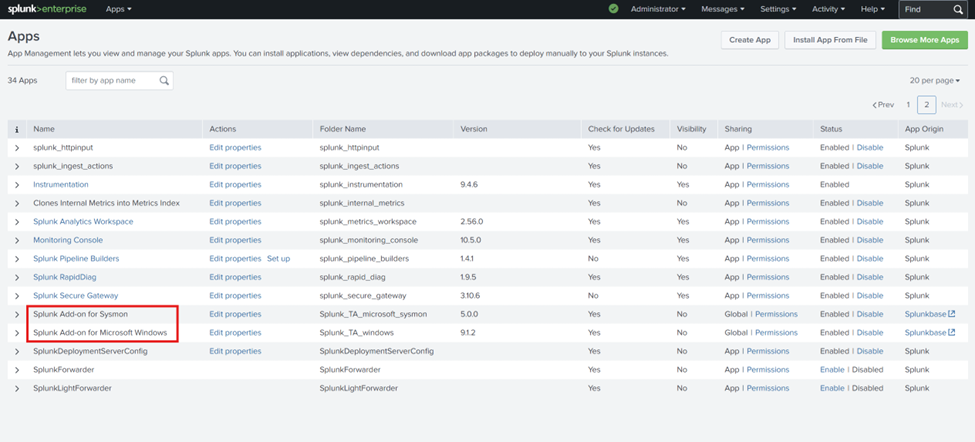
Task: Click the Splunk Enterprise logo
Action: [47, 9]
